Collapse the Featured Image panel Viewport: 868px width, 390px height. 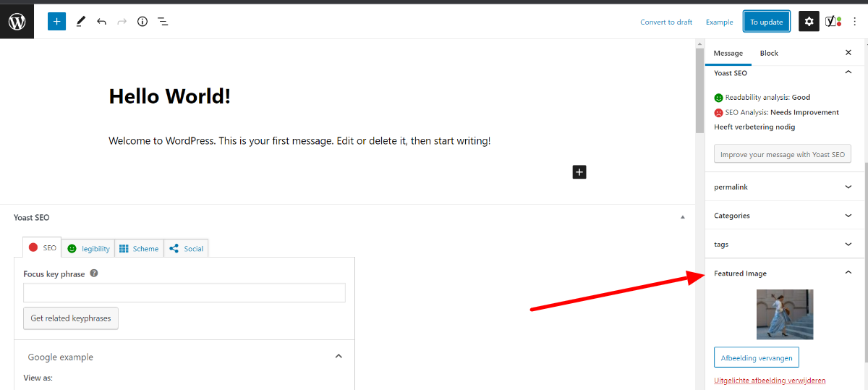coord(848,273)
